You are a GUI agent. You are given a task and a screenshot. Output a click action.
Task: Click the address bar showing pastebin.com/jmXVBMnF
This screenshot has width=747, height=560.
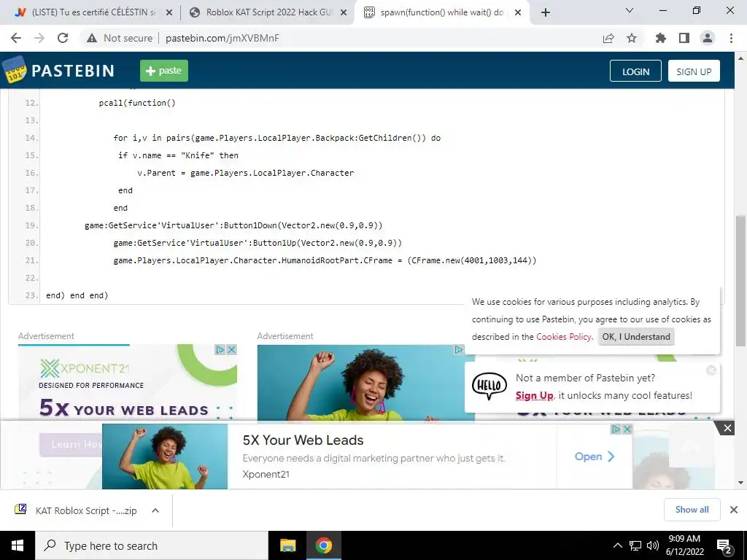[222, 38]
